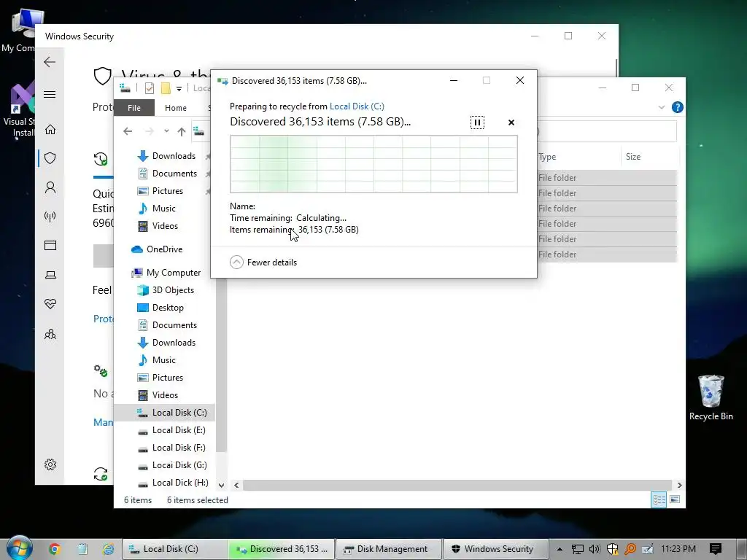747x560 pixels.
Task: Open Device security laptop icon
Action: tap(50, 275)
